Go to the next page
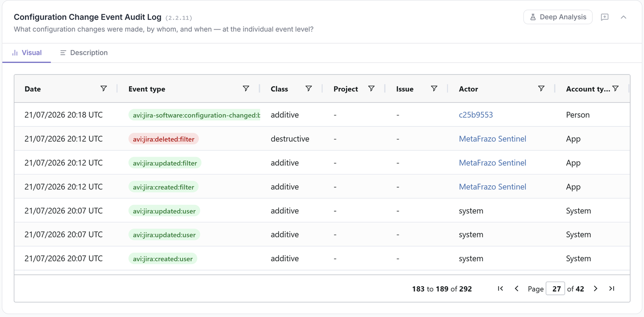Viewport: 644px width, 317px height. (x=596, y=288)
